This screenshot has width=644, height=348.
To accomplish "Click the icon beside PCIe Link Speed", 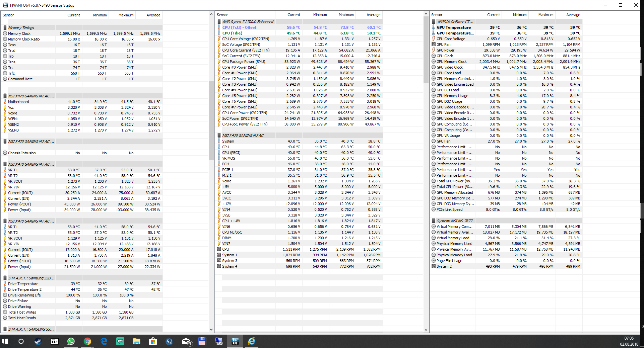I will [x=434, y=209].
